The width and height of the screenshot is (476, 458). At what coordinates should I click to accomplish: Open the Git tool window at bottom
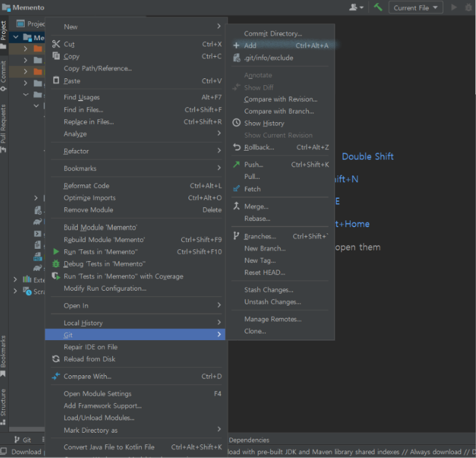(23, 439)
